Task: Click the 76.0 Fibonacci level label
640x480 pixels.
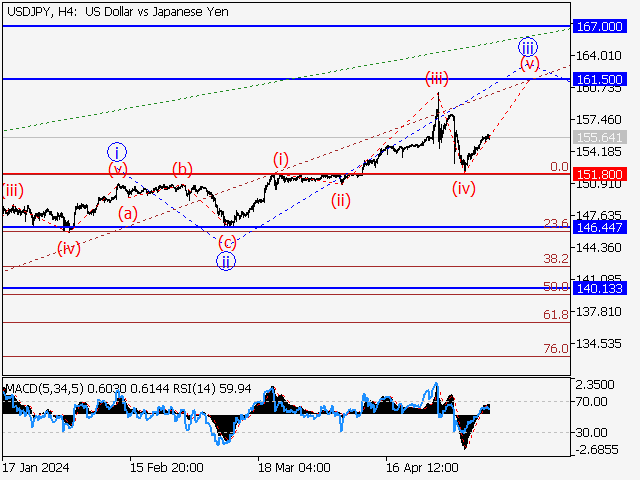Action: (556, 348)
